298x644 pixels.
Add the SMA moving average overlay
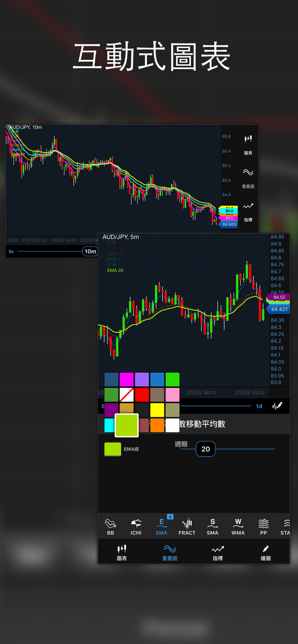(x=212, y=527)
